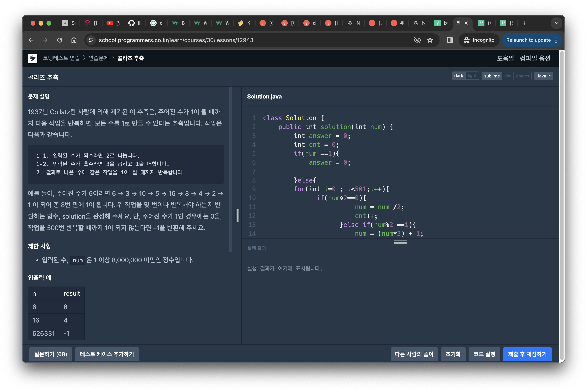Open Chrome's three-dot menu beside Relaunch
This screenshot has height=392, width=587.
coord(556,40)
